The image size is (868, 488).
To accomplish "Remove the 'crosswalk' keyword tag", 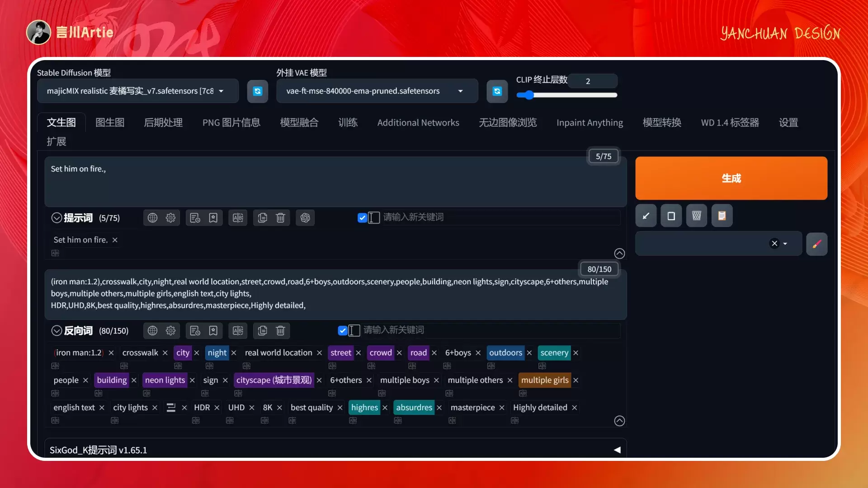I will 165,353.
